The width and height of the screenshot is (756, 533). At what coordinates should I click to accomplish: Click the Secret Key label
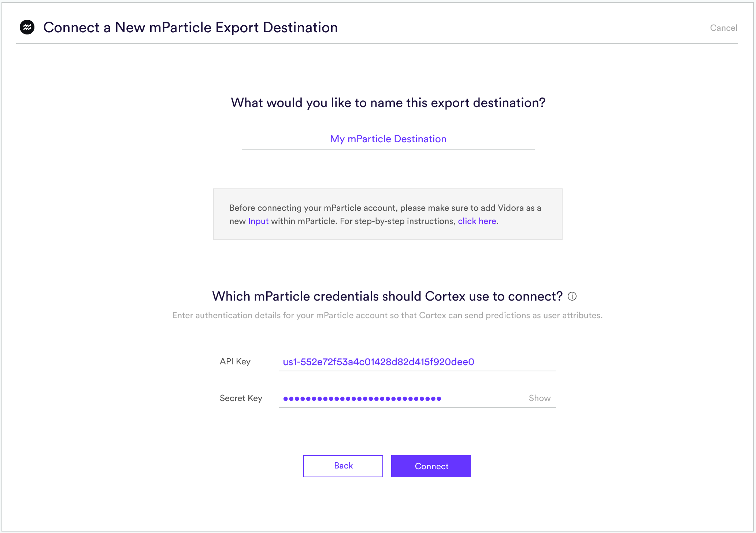(x=241, y=398)
